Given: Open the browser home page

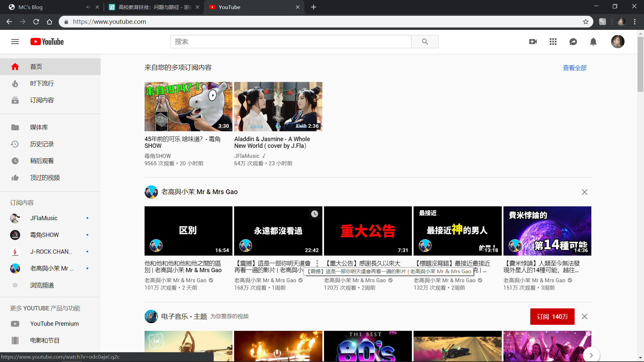Looking at the screenshot, I should click(49, 22).
